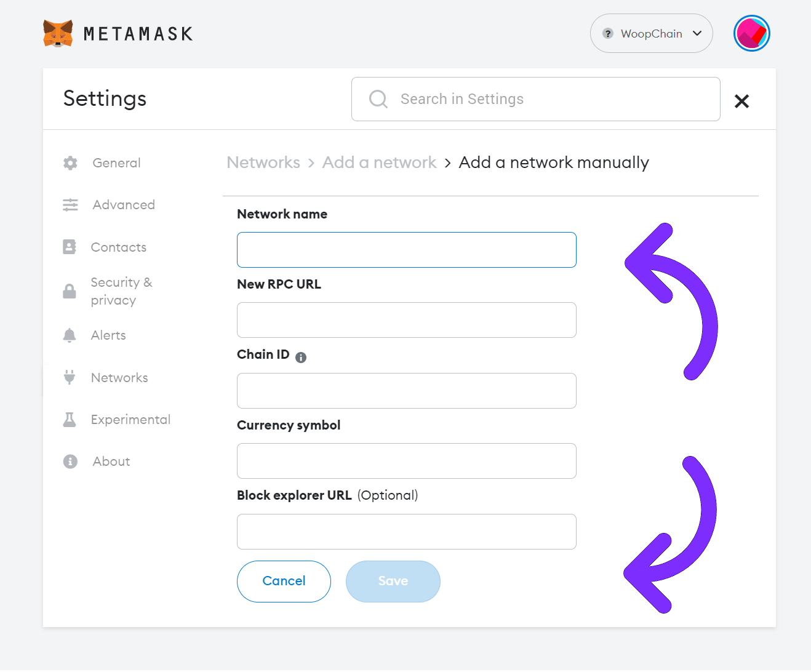This screenshot has height=672, width=811.
Task: Click the Networks plug icon
Action: coord(70,377)
